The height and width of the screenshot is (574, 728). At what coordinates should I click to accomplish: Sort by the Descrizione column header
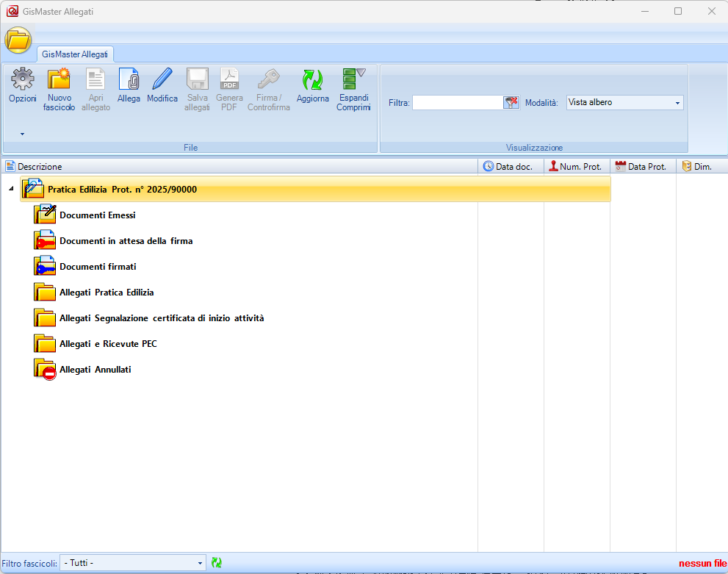(x=40, y=167)
